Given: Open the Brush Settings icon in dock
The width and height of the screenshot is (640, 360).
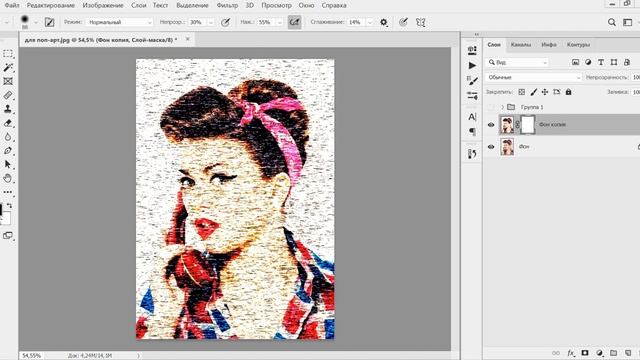Looking at the screenshot, I should (472, 81).
